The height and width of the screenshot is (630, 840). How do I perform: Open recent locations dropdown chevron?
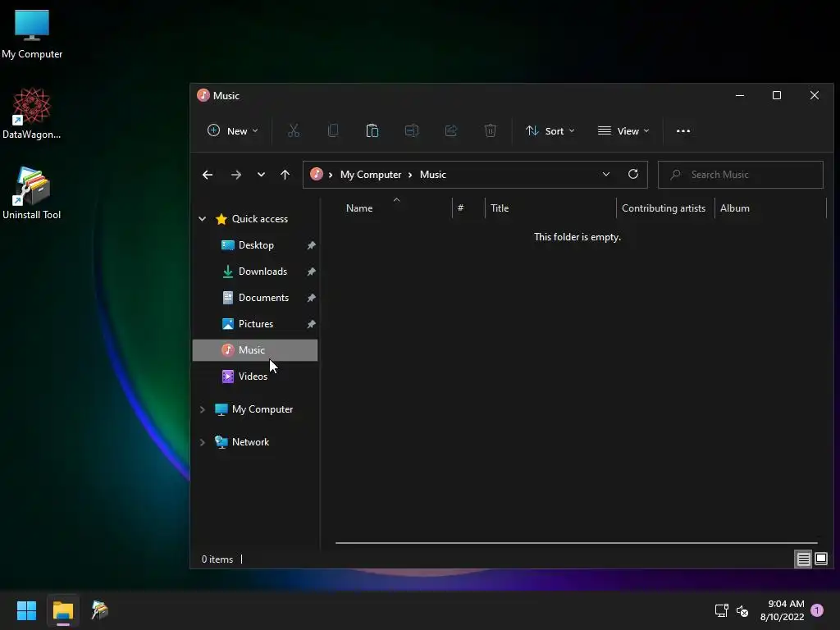(261, 175)
